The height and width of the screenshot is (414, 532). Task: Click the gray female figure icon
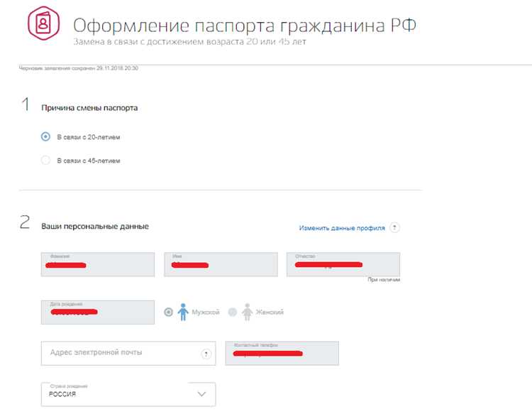248,312
